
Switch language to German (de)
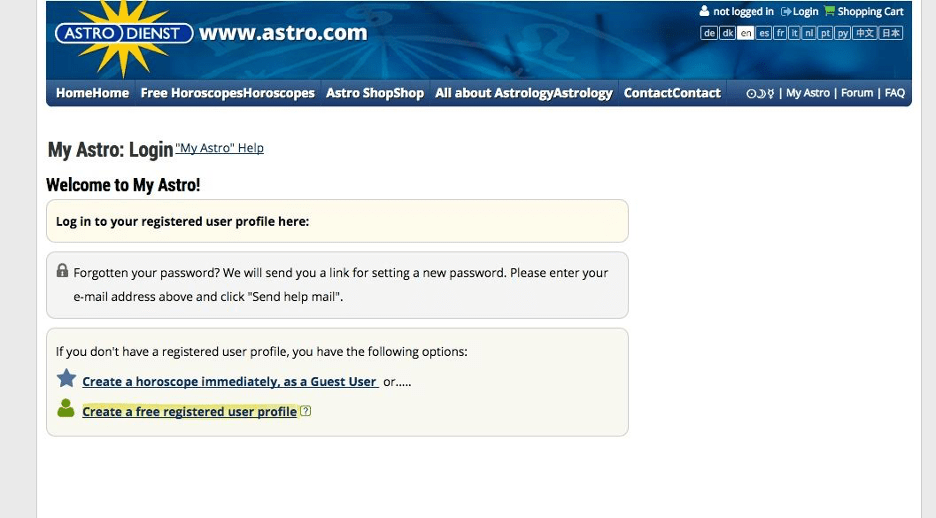[708, 33]
